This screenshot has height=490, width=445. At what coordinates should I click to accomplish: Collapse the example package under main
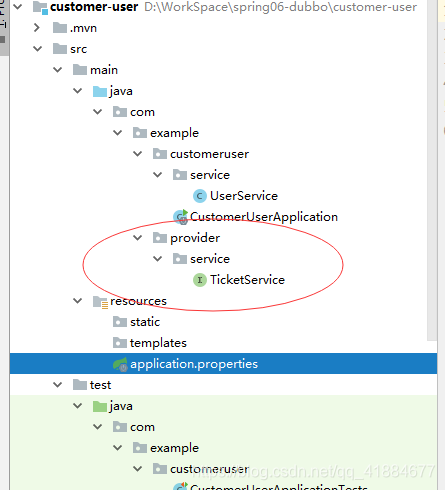tap(118, 133)
